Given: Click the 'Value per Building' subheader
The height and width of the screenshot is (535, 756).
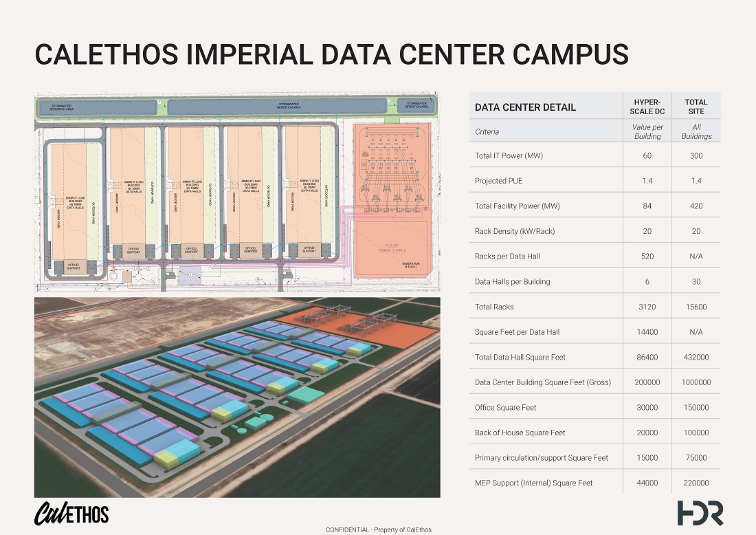Looking at the screenshot, I should (x=647, y=131).
